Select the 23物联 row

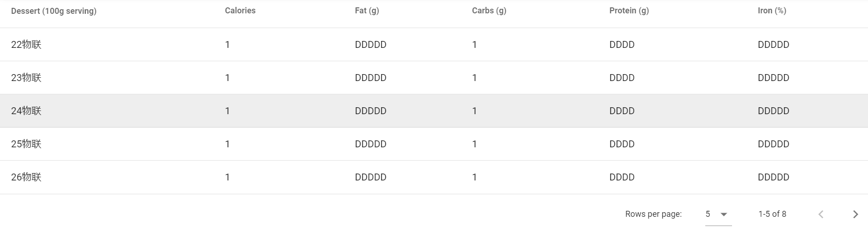click(434, 78)
